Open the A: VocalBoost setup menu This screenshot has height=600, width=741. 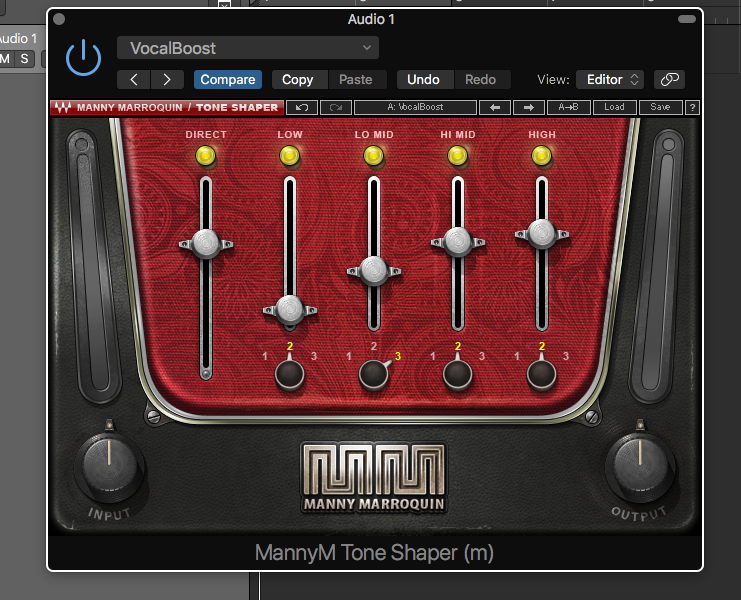[x=415, y=107]
